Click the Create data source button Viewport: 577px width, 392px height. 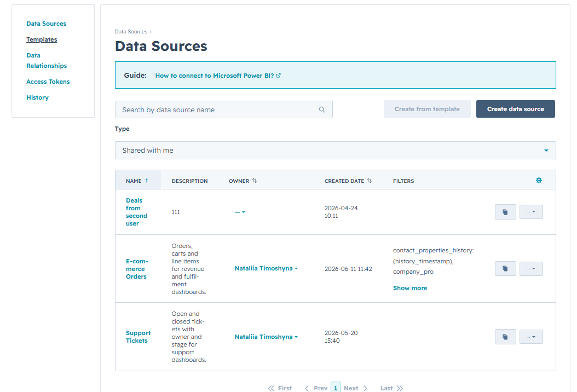pos(516,109)
